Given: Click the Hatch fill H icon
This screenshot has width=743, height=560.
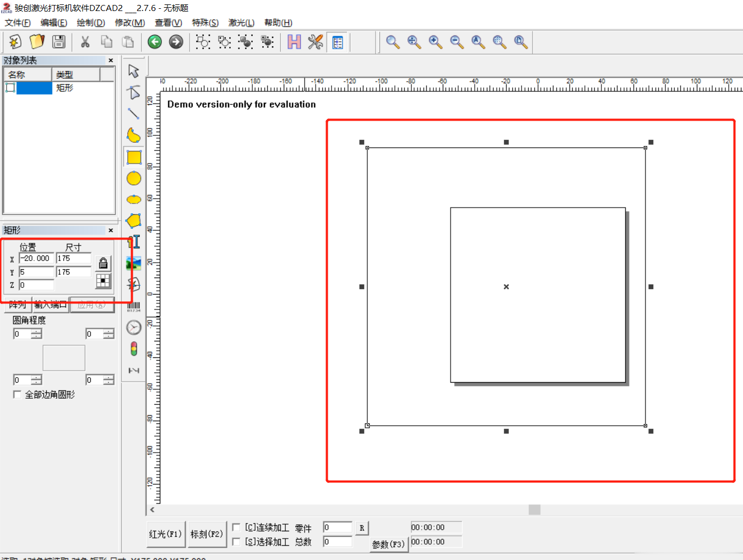Looking at the screenshot, I should (294, 42).
